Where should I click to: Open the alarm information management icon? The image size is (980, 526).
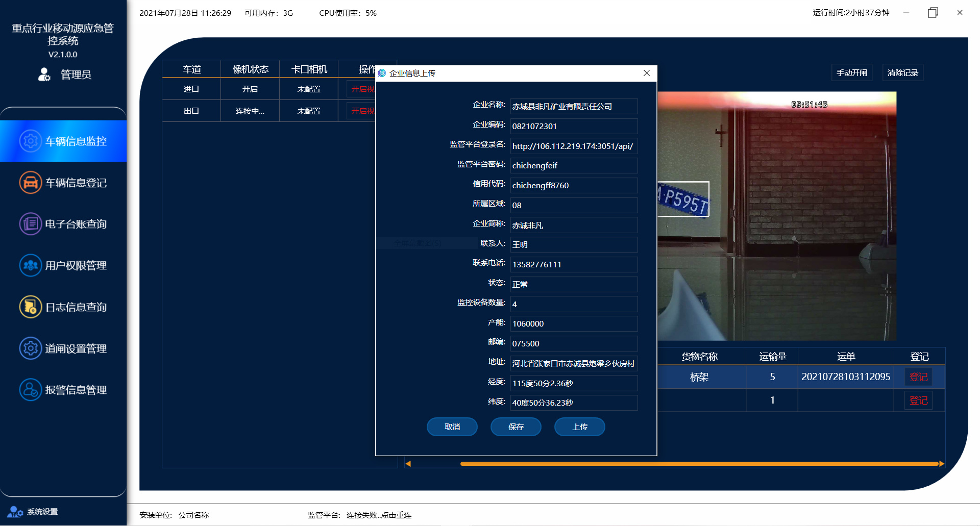tap(30, 390)
